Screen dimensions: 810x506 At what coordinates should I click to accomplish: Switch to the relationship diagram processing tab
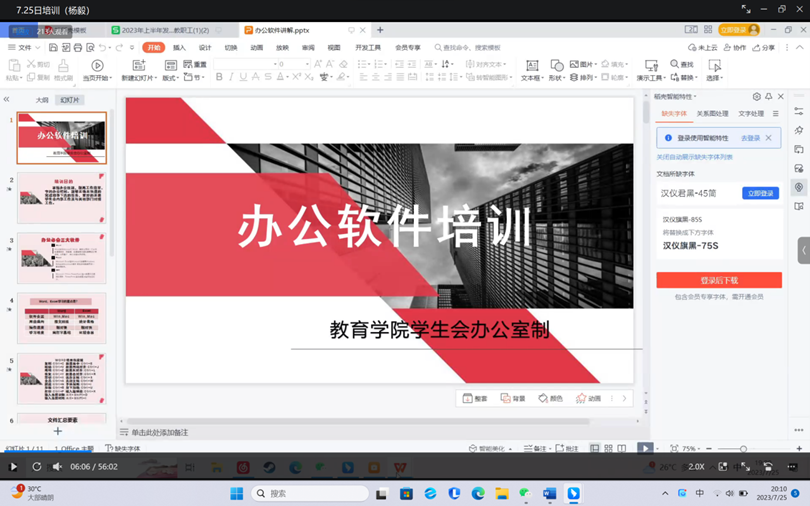coord(712,114)
